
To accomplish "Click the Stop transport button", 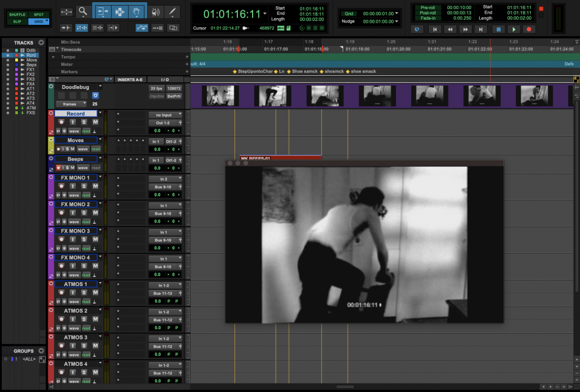I will pos(498,29).
